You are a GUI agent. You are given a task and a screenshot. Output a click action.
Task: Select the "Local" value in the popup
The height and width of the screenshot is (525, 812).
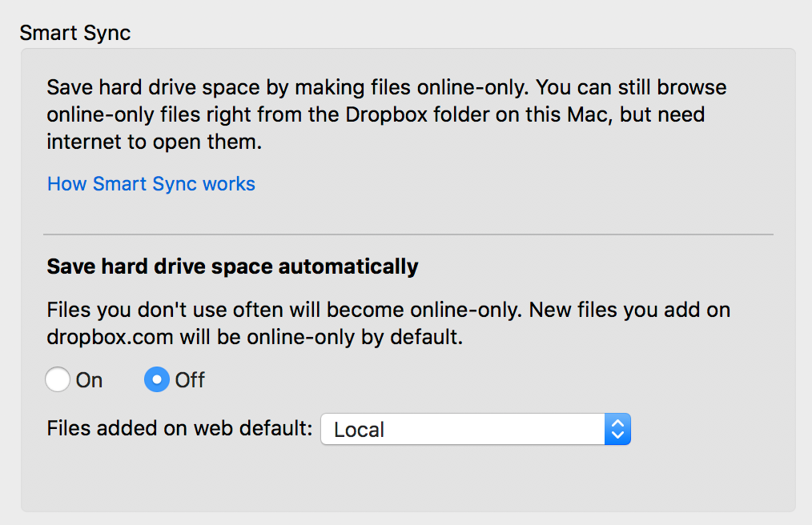click(x=360, y=430)
